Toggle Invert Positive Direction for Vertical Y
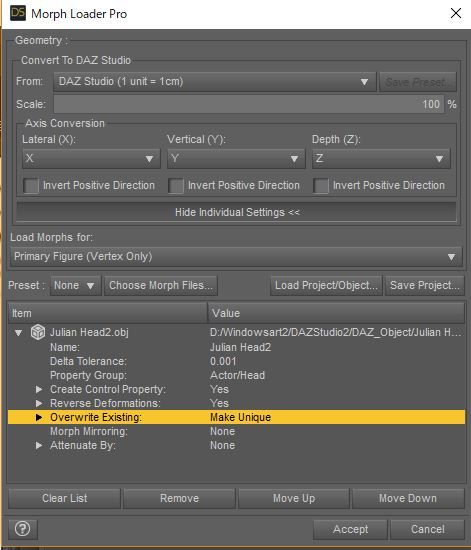Screen dimensions: 471x550 tap(176, 186)
